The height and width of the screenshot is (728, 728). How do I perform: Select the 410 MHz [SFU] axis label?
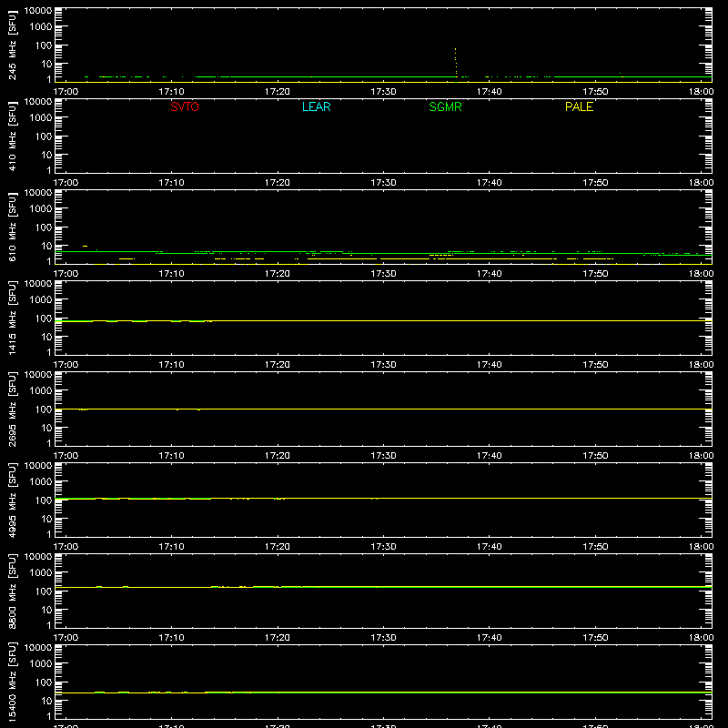pos(12,136)
